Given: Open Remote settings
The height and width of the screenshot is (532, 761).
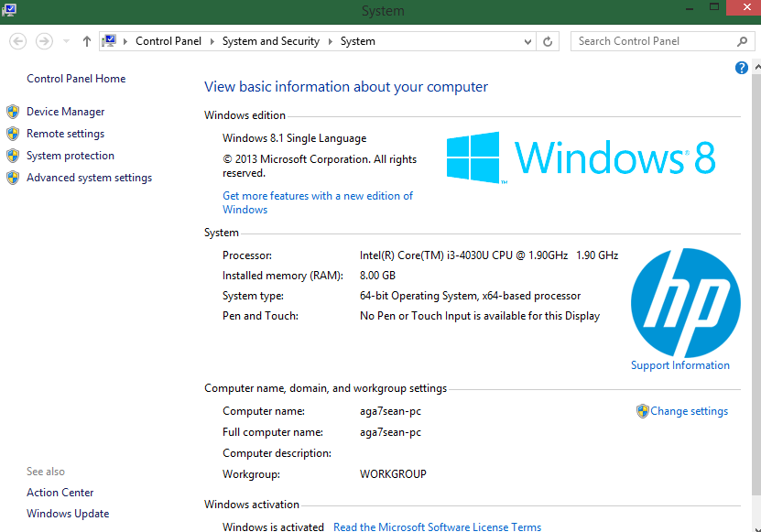Looking at the screenshot, I should [65, 134].
